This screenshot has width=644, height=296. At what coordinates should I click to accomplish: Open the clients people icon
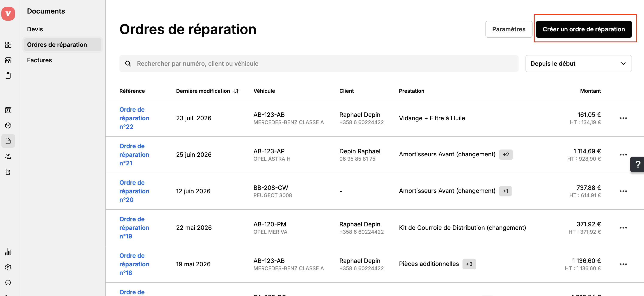click(x=8, y=157)
